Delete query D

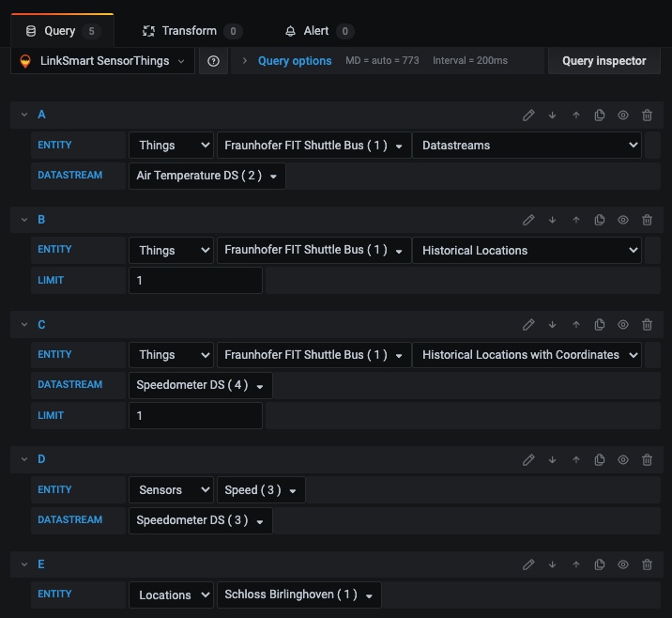click(648, 460)
